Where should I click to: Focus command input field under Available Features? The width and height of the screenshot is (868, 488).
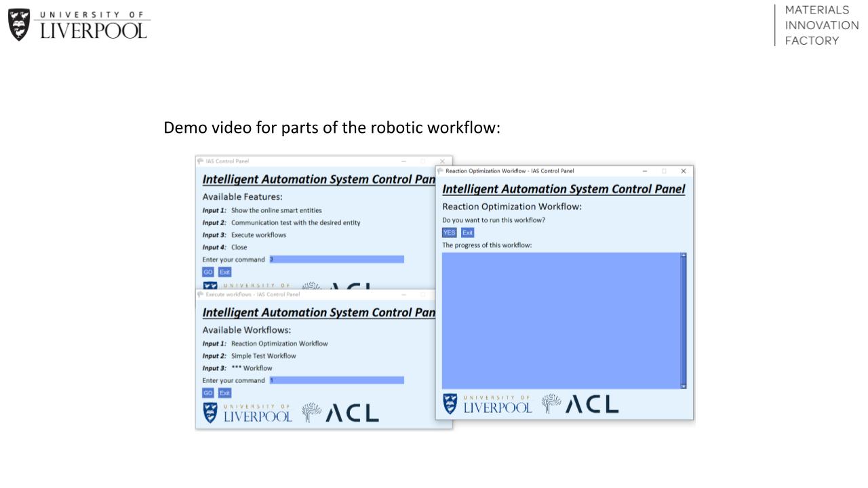(336, 260)
